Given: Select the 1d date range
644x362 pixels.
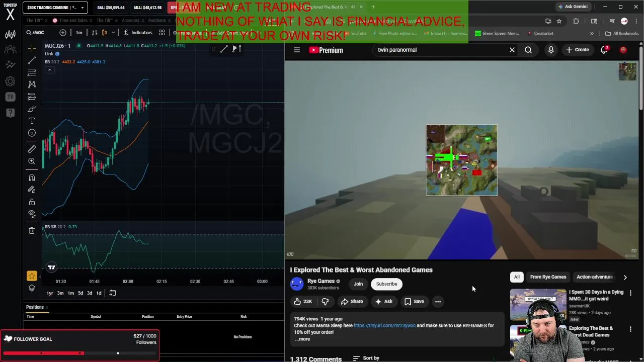Looking at the screenshot, I should [99, 293].
